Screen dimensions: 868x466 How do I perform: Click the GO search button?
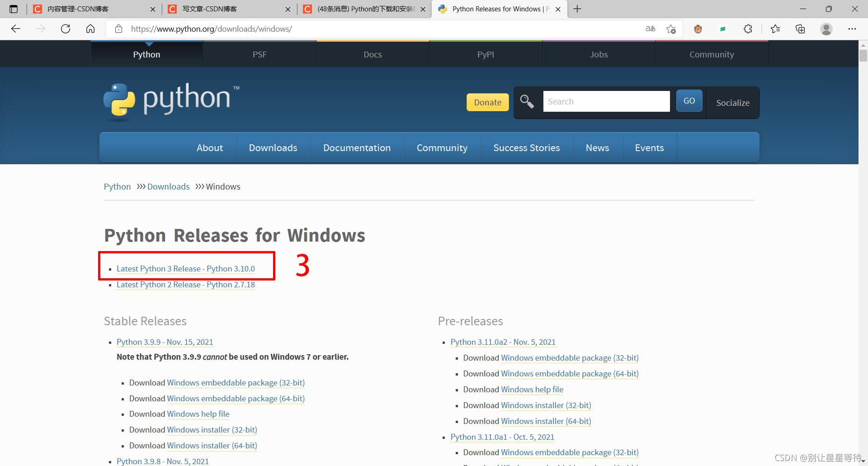point(689,100)
